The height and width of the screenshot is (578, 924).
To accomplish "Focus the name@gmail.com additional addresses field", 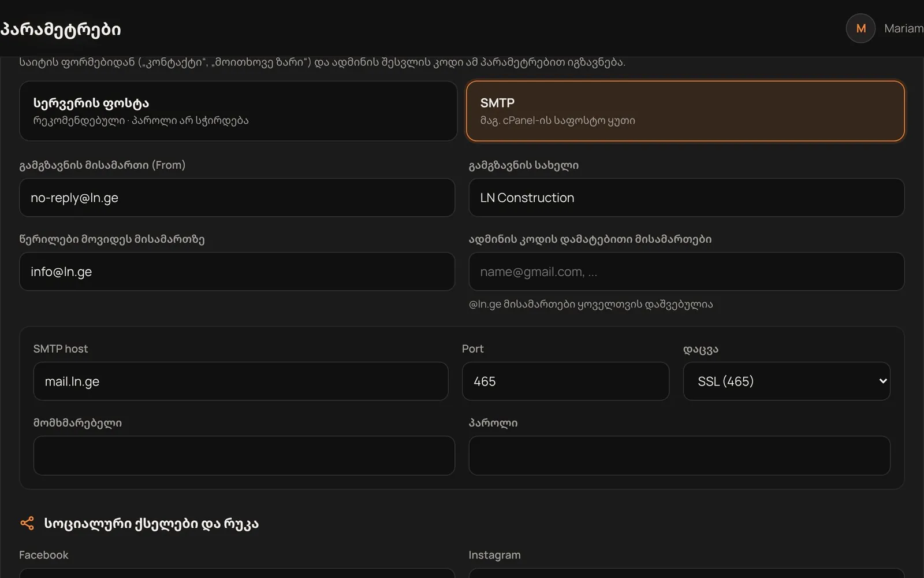I will (x=686, y=272).
